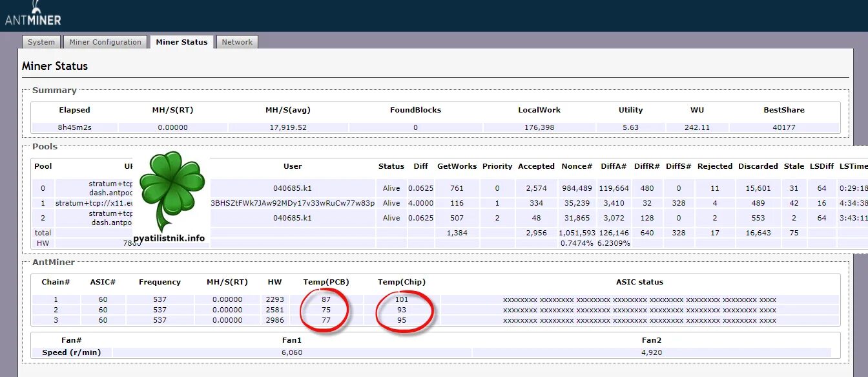The height and width of the screenshot is (377, 868).
Task: Click chain 2 Temp(PCB) value 75
Action: (x=326, y=310)
